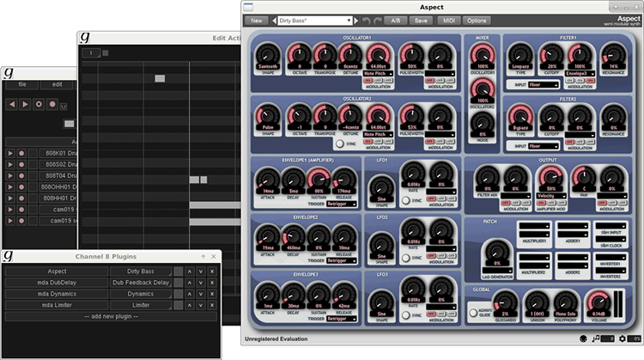Open the mda DubDelay plugin editor
The height and width of the screenshot is (360, 644).
pos(57,283)
